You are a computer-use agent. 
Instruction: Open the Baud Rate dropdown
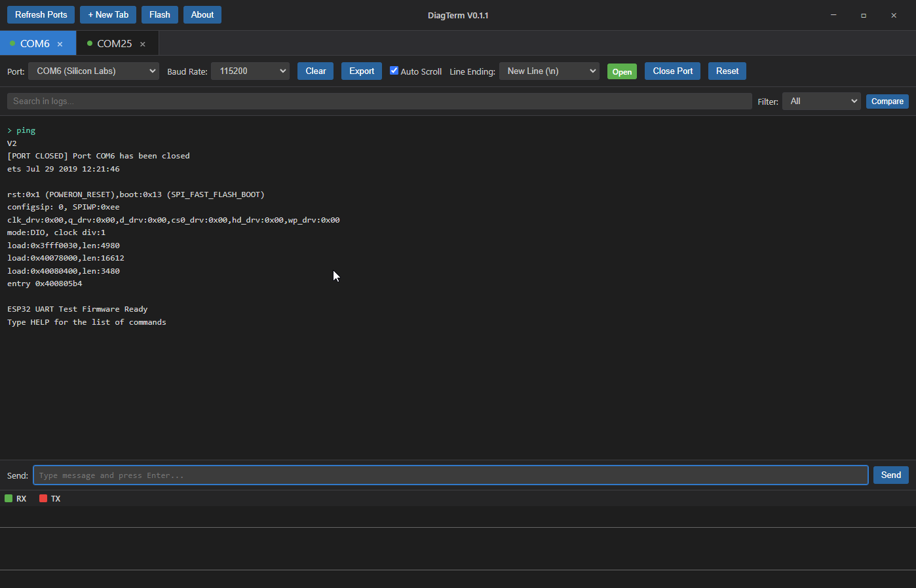250,71
